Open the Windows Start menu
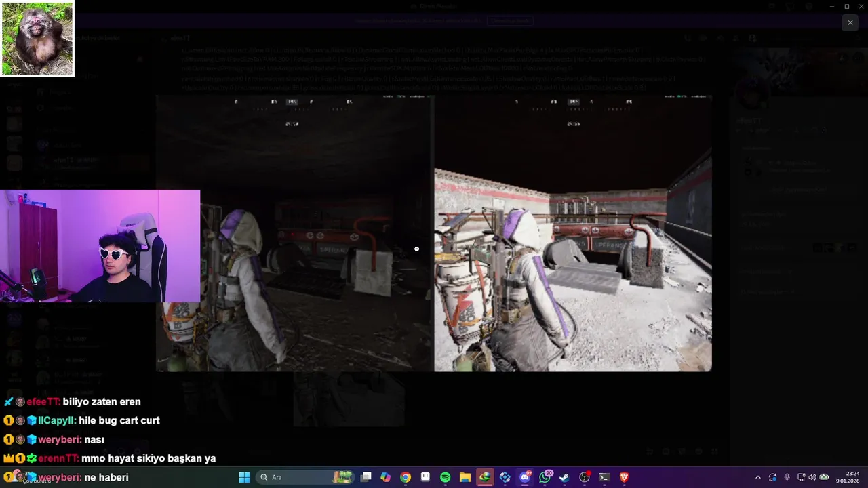 point(244,477)
